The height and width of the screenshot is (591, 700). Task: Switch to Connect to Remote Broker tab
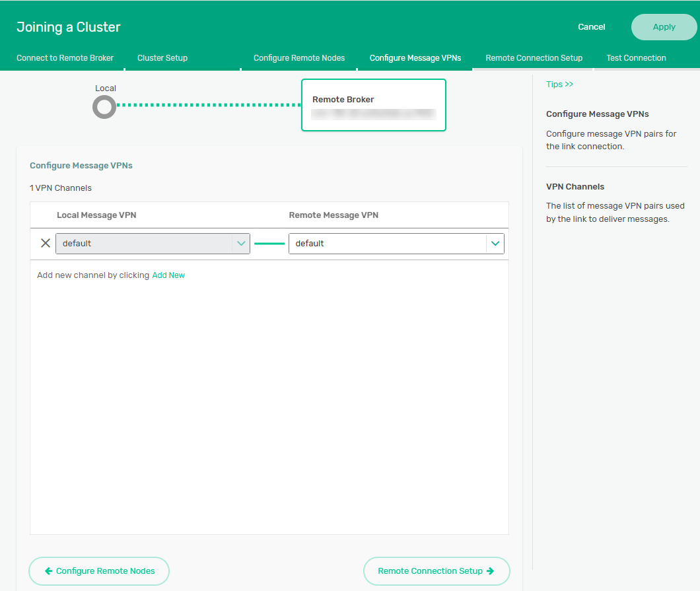[65, 58]
